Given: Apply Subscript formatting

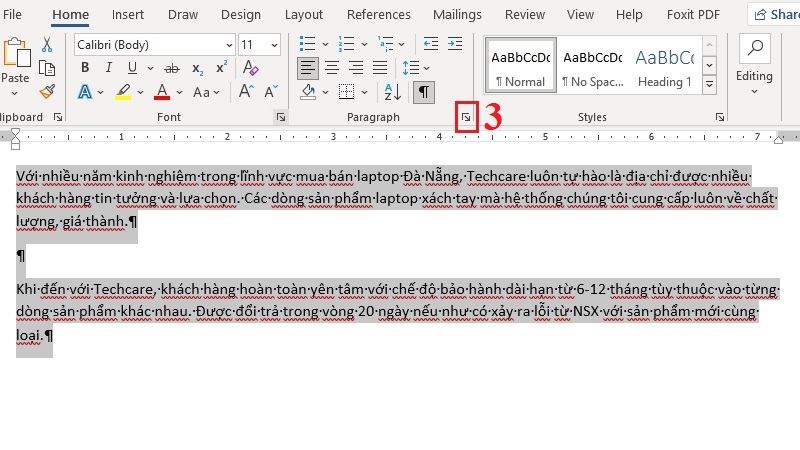Looking at the screenshot, I should 197,68.
